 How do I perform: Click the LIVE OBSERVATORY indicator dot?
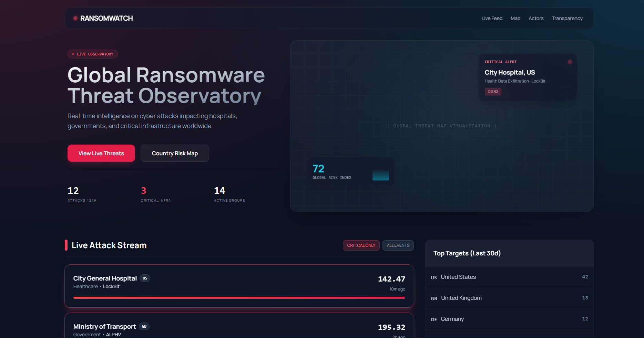(73, 54)
